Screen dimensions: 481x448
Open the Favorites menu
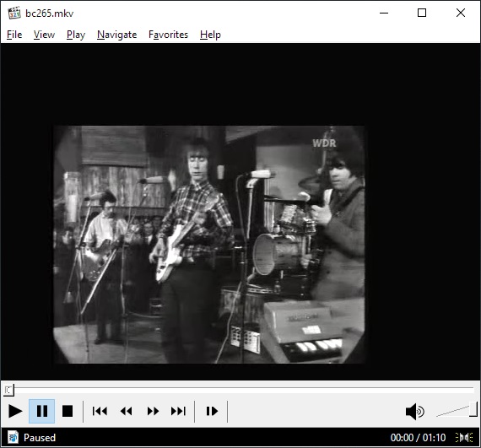(168, 35)
